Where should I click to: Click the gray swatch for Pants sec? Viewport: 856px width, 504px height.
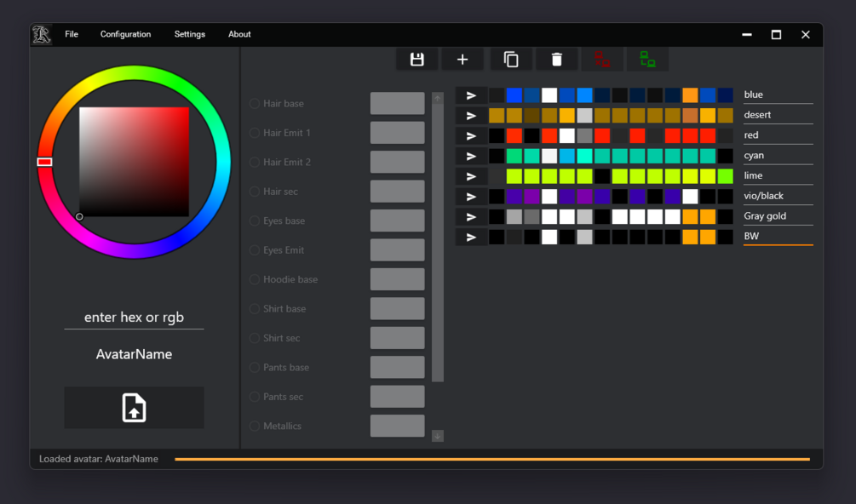click(x=398, y=397)
